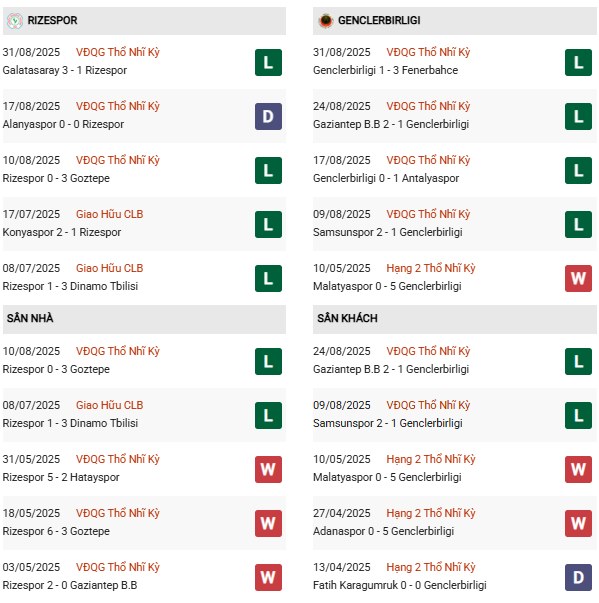Image resolution: width=599 pixels, height=603 pixels.
Task: Open match Rizespor 1 - 3 Dinamo Tbilisi under SÂN NHÀ
Action: pyautogui.click(x=70, y=423)
